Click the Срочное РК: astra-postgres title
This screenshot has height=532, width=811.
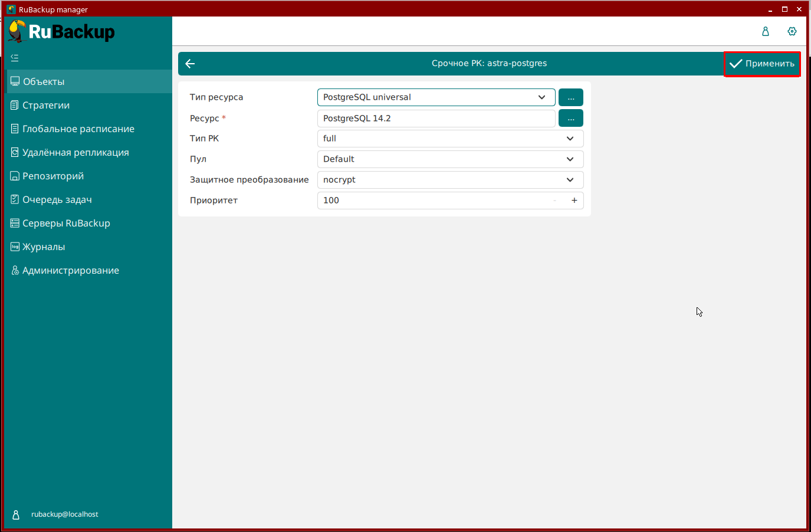(489, 63)
